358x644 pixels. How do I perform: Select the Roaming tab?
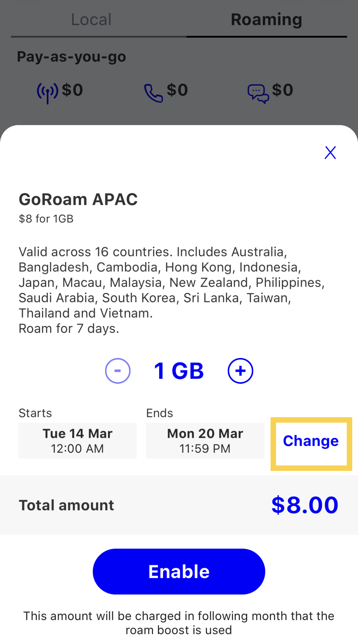(266, 19)
